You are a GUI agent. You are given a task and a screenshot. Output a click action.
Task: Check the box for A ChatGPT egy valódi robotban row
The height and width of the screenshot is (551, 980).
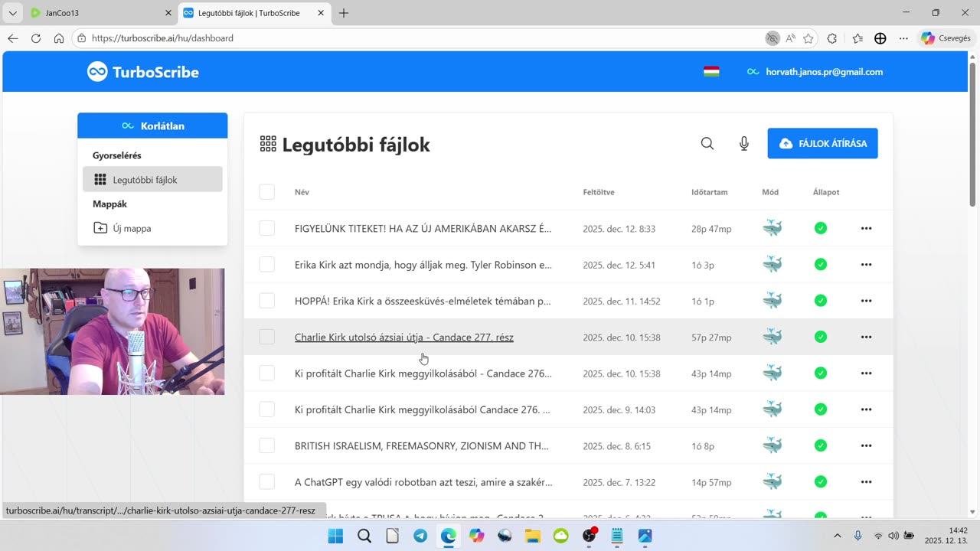click(266, 482)
